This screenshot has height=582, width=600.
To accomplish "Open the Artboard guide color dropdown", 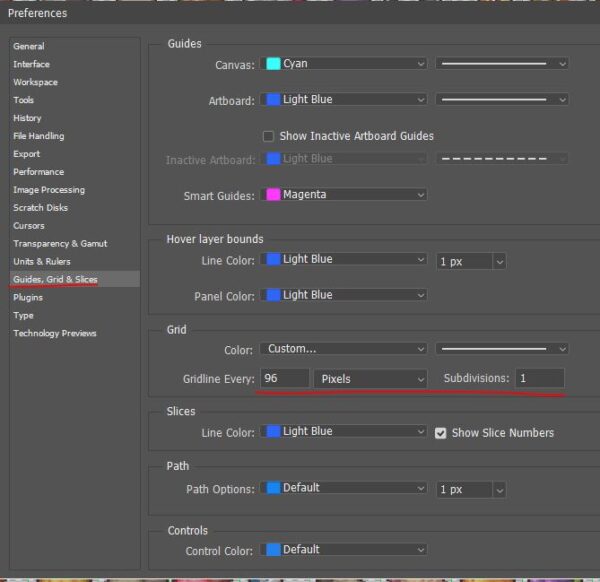I will (x=344, y=99).
